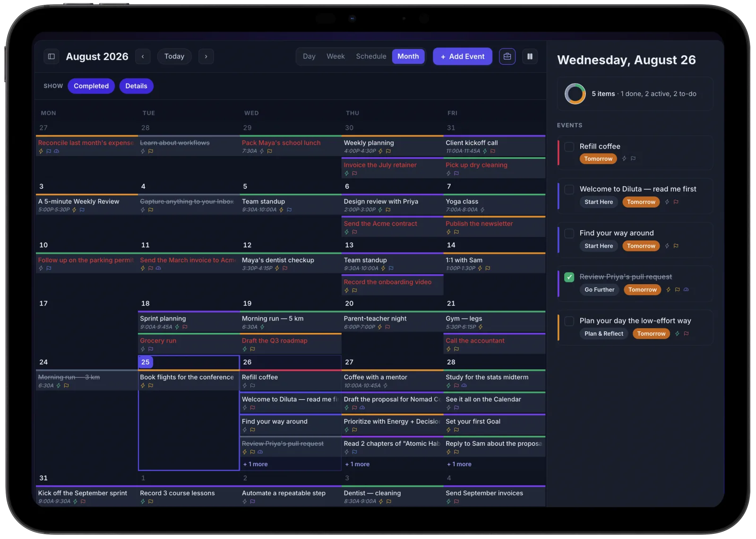The height and width of the screenshot is (539, 756).
Task: Click the flag icon on the Refill coffee card
Action: pos(633,159)
